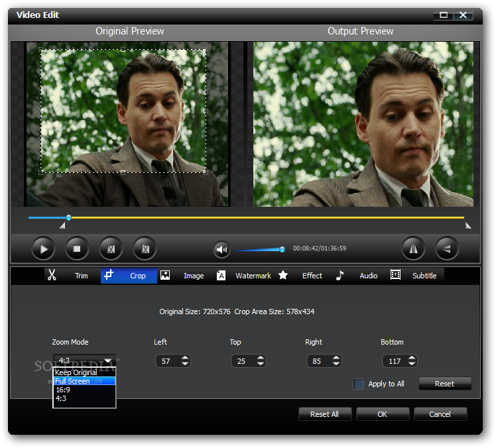The height and width of the screenshot is (448, 496).
Task: Increase the Bottom crop value
Action: pyautogui.click(x=412, y=358)
